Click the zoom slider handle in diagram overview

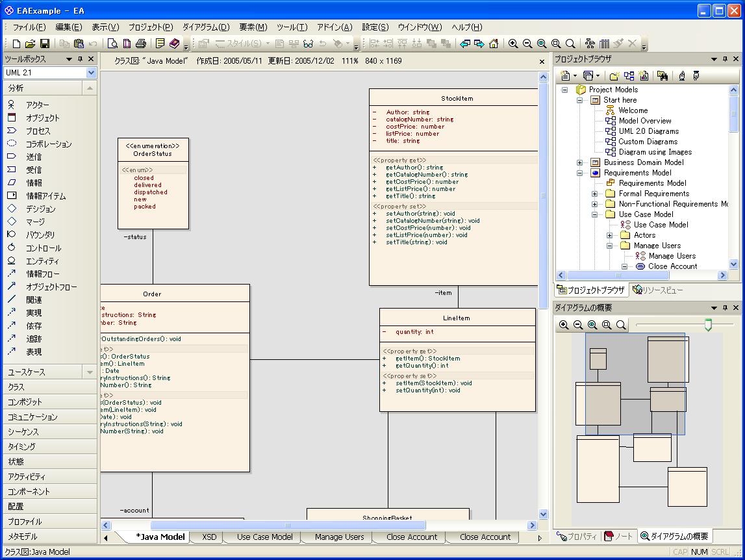click(708, 324)
